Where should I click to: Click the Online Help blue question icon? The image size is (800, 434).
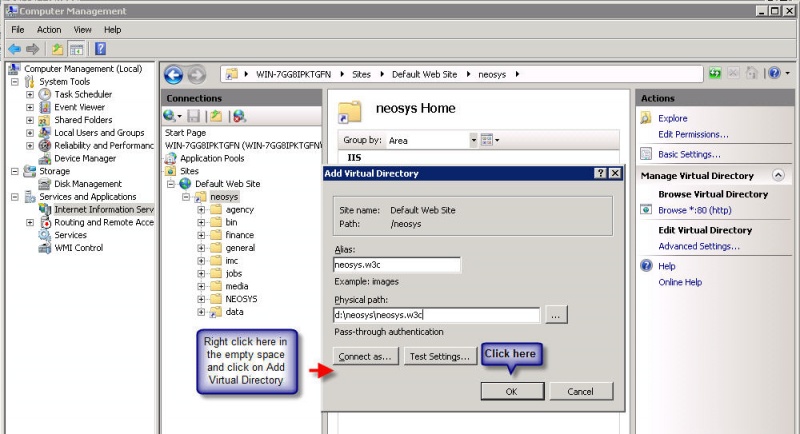click(x=646, y=266)
